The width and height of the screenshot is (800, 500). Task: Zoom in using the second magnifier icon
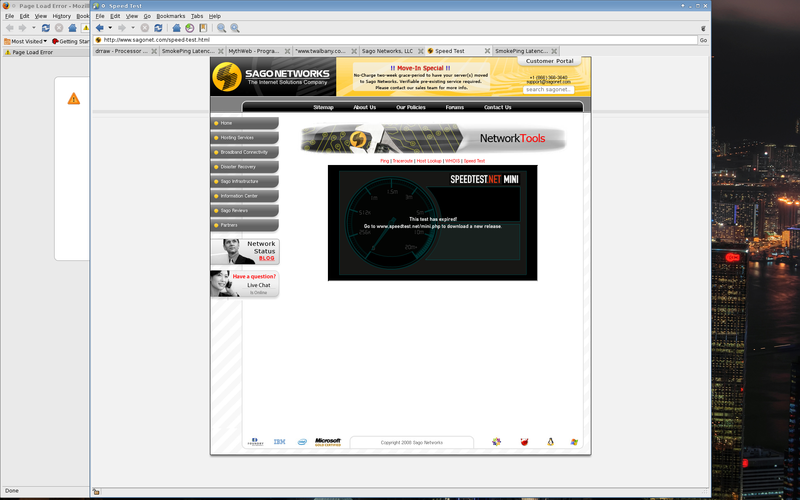(x=235, y=28)
